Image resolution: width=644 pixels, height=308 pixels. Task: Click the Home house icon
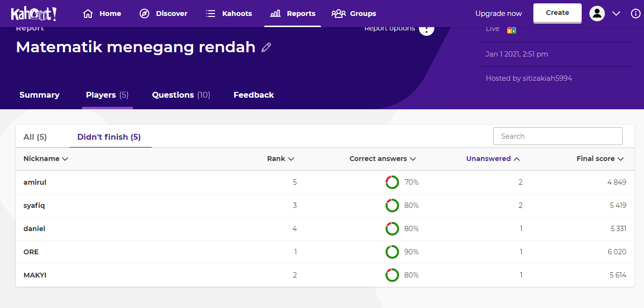(88, 14)
